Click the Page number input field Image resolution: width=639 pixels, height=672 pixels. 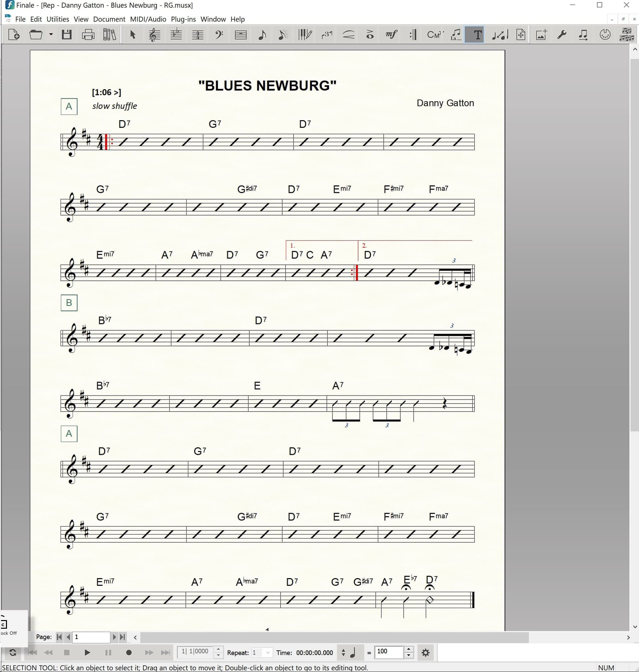(x=91, y=637)
